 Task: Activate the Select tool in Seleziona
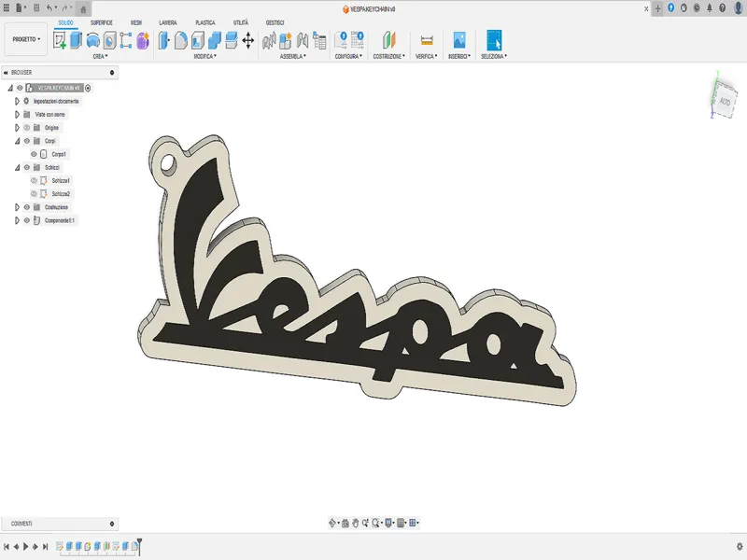tap(494, 40)
